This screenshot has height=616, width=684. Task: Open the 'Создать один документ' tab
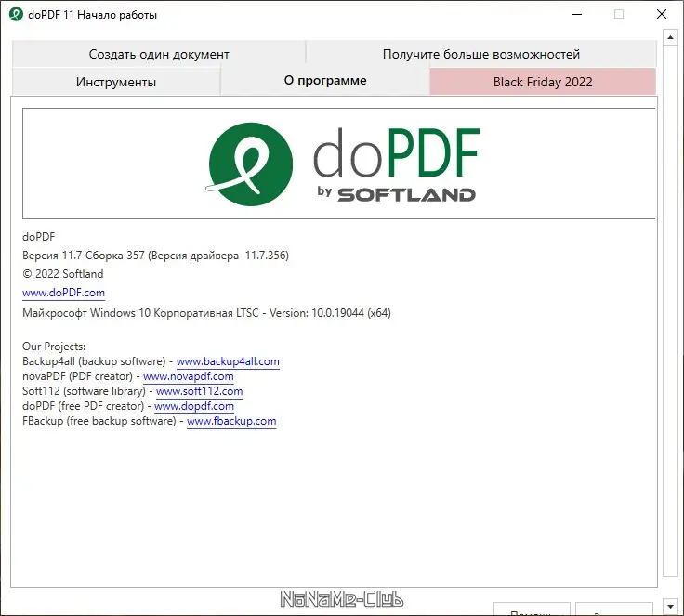click(159, 54)
